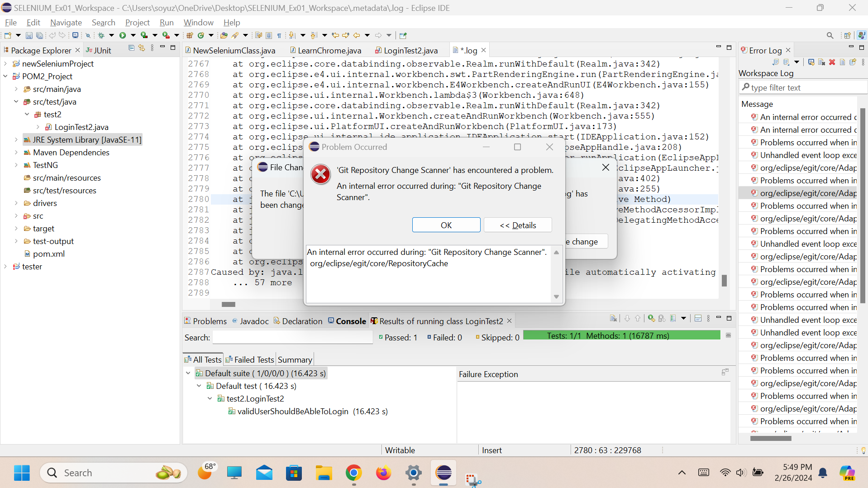868x488 pixels.
Task: Toggle Word Wrap toolbar icon
Action: pyautogui.click(x=258, y=35)
